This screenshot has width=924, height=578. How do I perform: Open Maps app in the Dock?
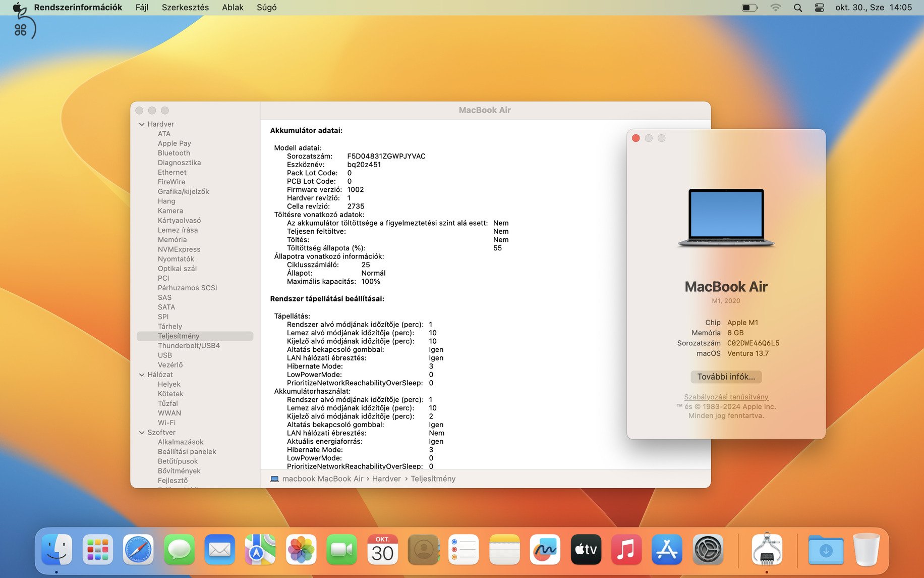260,549
